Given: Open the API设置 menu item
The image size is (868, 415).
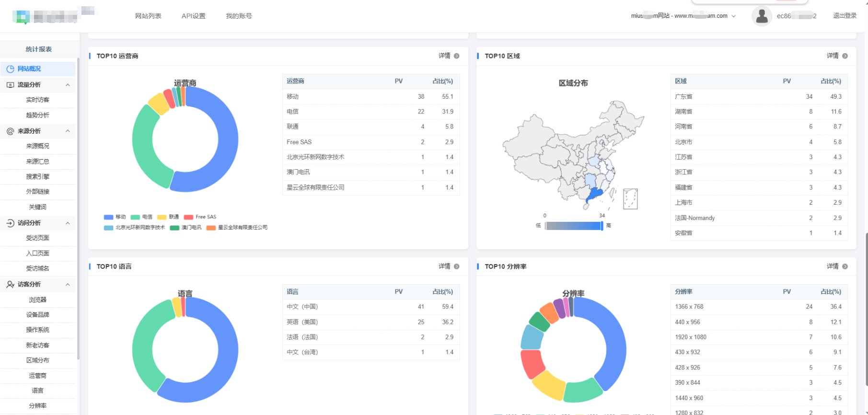Looking at the screenshot, I should click(193, 16).
